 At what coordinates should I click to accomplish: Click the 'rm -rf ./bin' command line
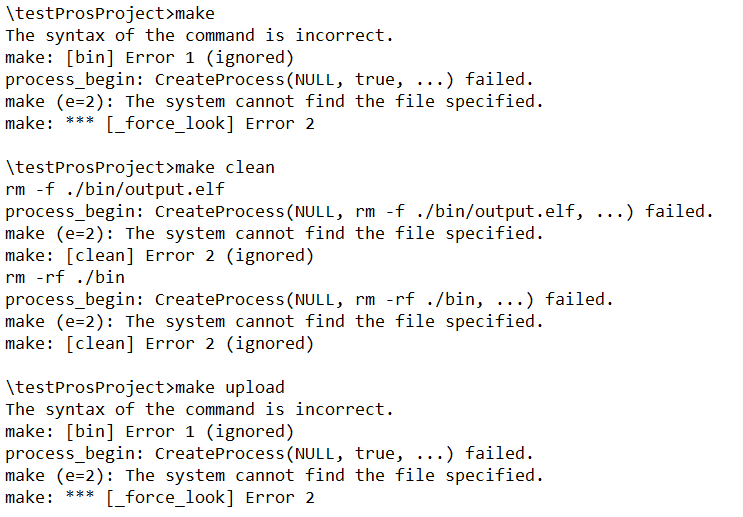[x=65, y=277]
